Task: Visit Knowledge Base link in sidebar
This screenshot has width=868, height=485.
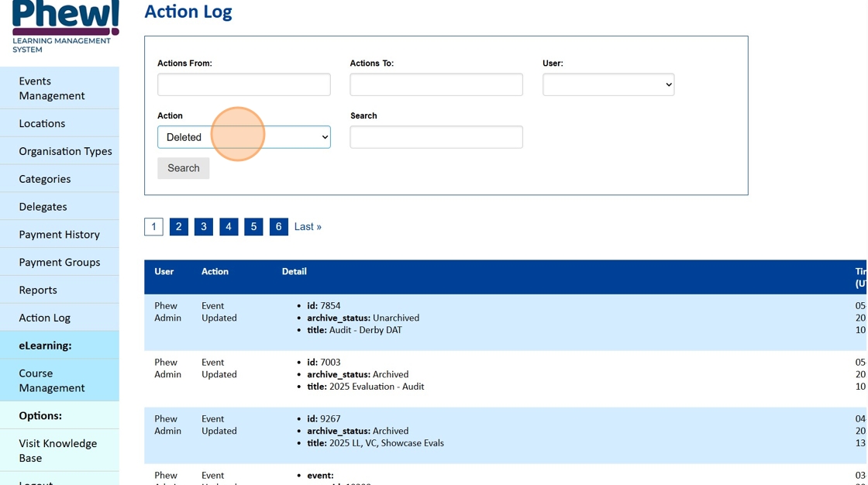Action: coord(59,450)
